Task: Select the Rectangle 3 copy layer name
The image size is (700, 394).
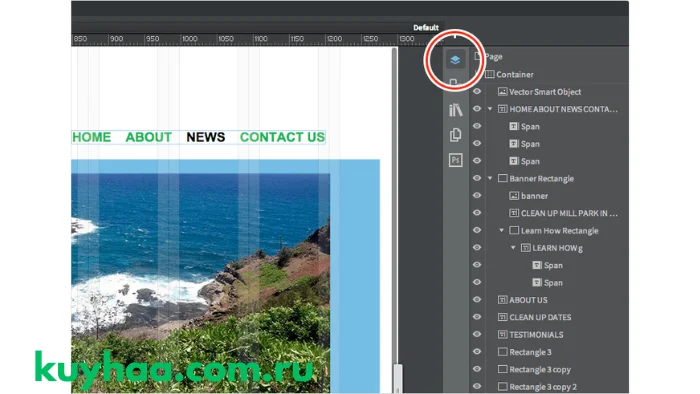Action: click(540, 369)
